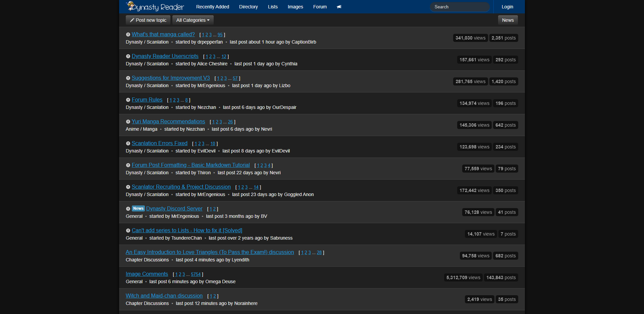Viewport: 644px width, 314px height.
Task: Go to page 2 of Witch and Maid-chan discussion
Action: (x=215, y=296)
